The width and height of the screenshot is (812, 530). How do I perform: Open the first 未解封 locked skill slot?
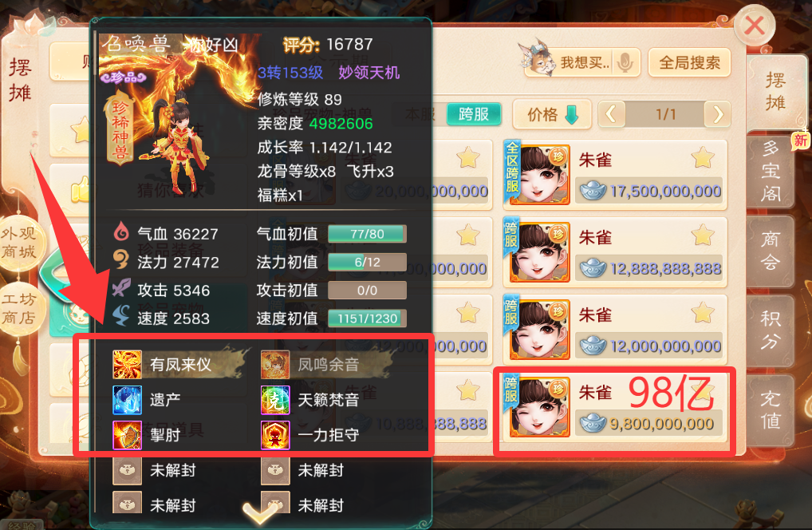pos(127,470)
